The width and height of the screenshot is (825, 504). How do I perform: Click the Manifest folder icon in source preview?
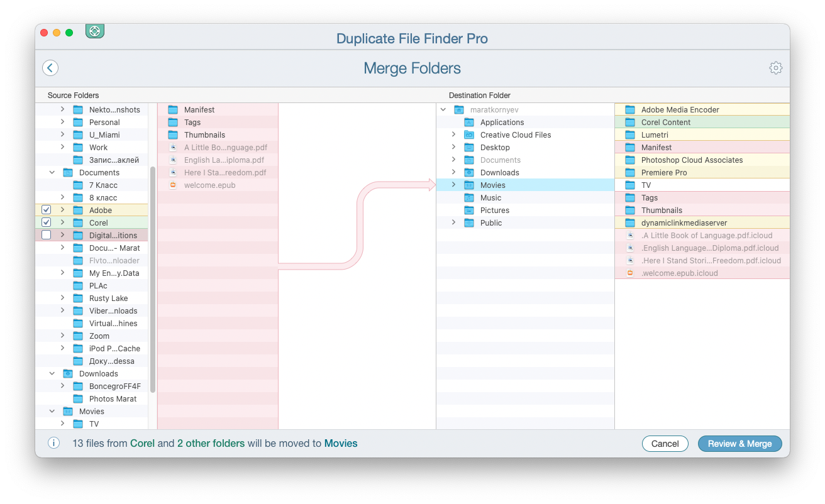point(173,109)
